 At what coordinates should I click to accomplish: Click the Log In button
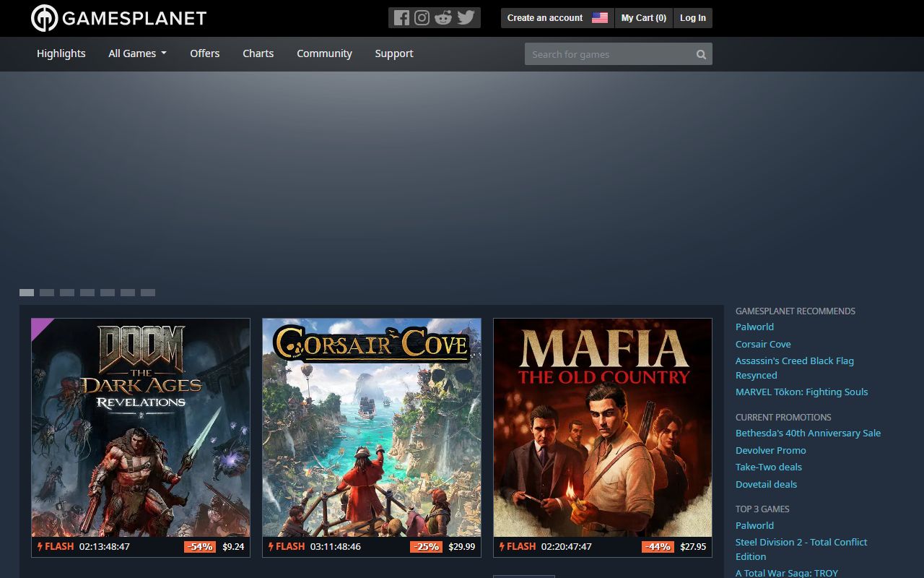tap(693, 18)
